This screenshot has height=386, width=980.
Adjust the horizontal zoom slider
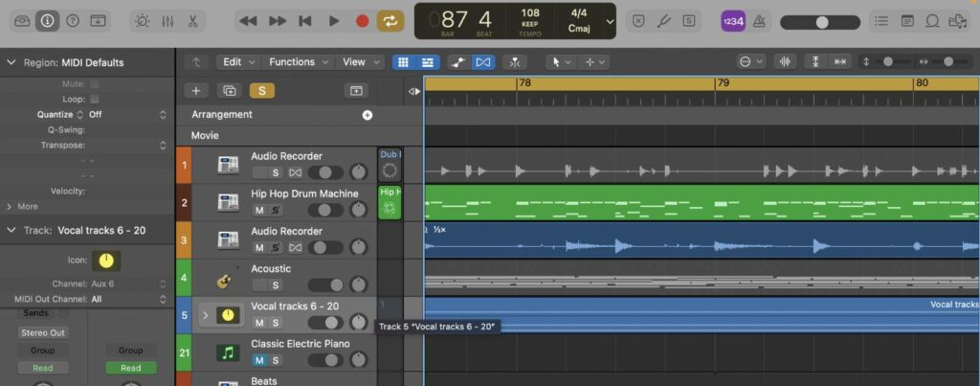click(948, 62)
